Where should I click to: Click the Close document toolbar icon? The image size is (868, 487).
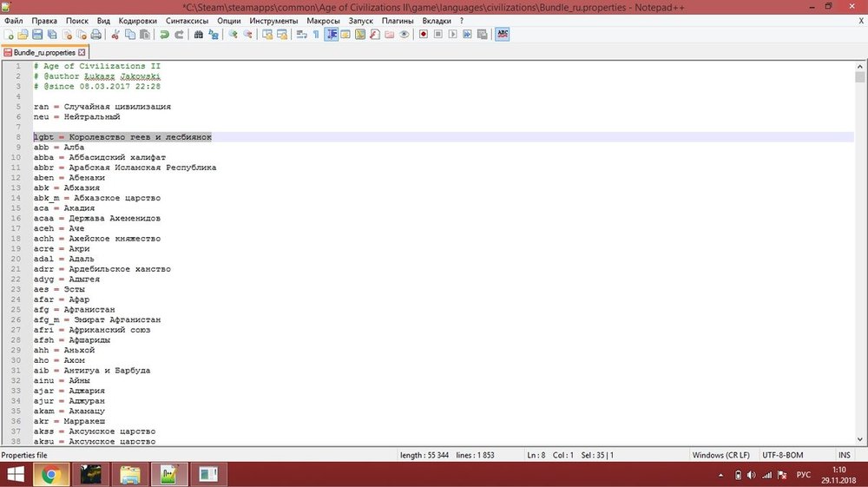(x=67, y=35)
